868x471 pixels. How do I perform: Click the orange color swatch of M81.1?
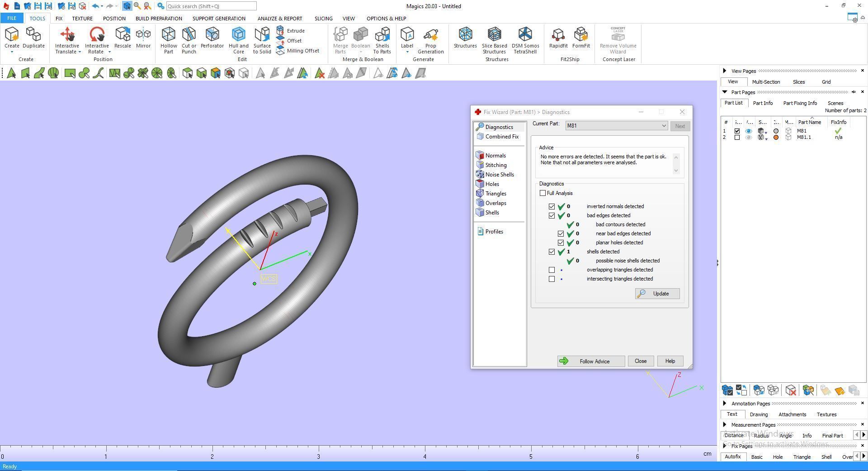(776, 138)
